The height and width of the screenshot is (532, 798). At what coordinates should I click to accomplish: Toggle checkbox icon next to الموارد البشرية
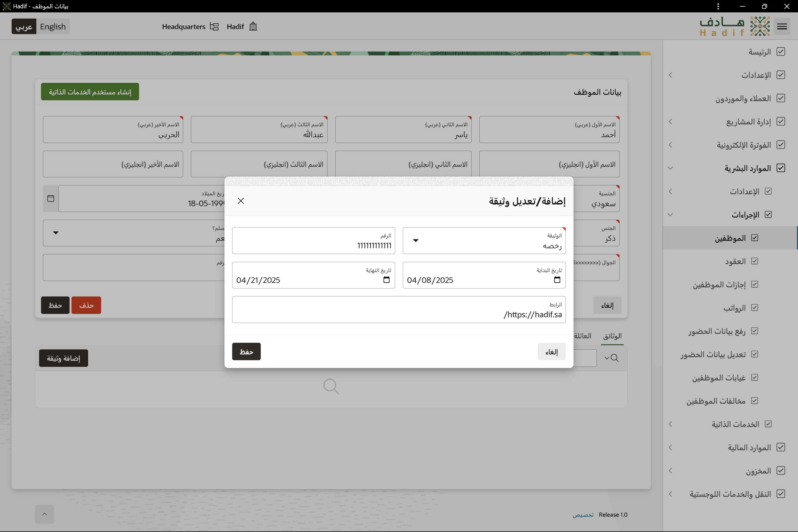pyautogui.click(x=781, y=168)
